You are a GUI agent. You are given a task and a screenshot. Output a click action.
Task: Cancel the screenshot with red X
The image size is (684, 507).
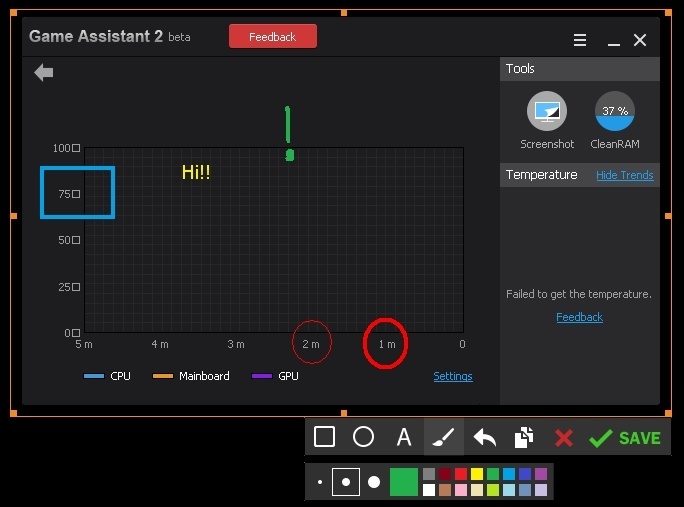(x=564, y=438)
